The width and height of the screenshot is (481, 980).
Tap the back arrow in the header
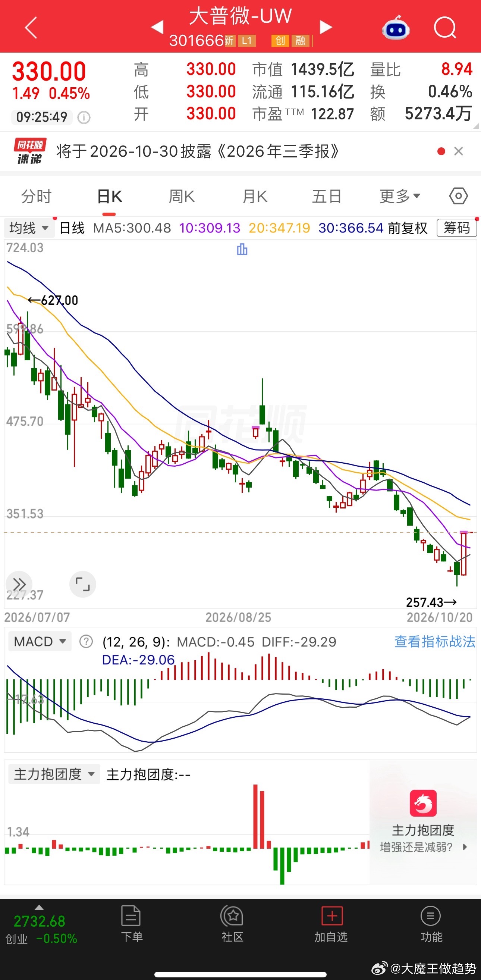pos(31,27)
